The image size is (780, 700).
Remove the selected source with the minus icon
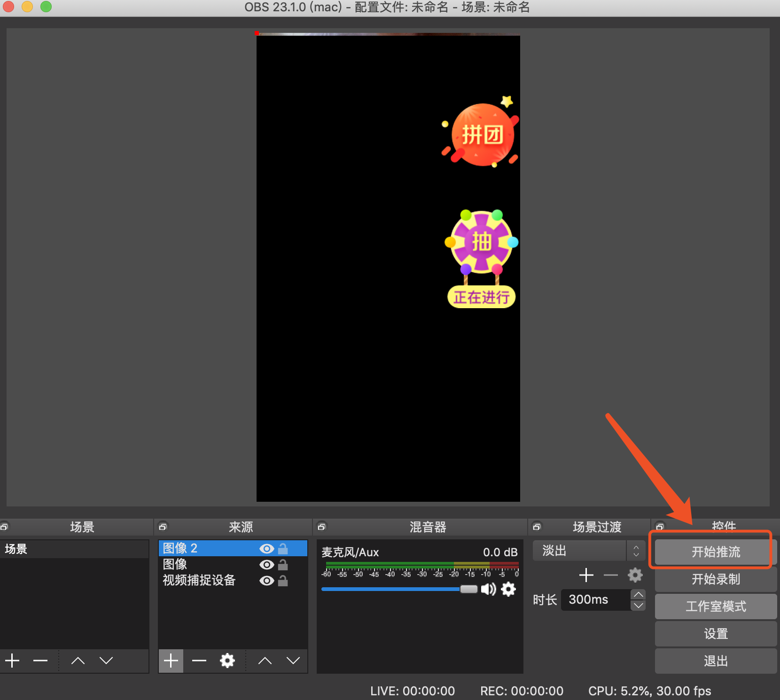coord(199,661)
